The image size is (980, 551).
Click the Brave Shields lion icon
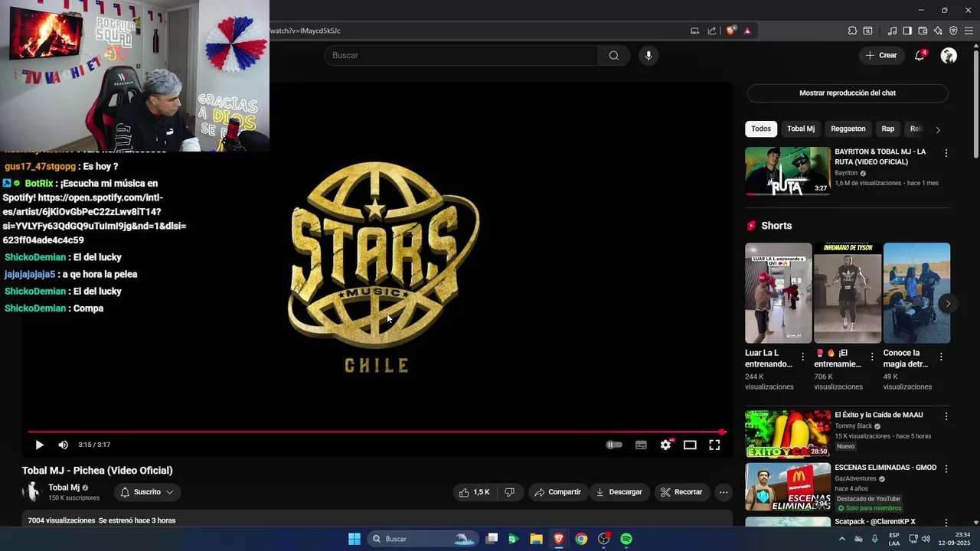click(730, 31)
